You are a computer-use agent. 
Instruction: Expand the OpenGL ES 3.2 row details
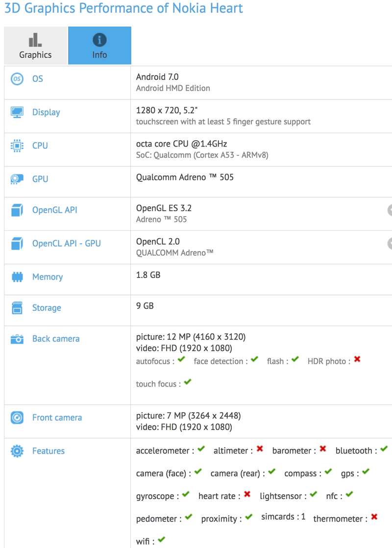click(x=390, y=210)
